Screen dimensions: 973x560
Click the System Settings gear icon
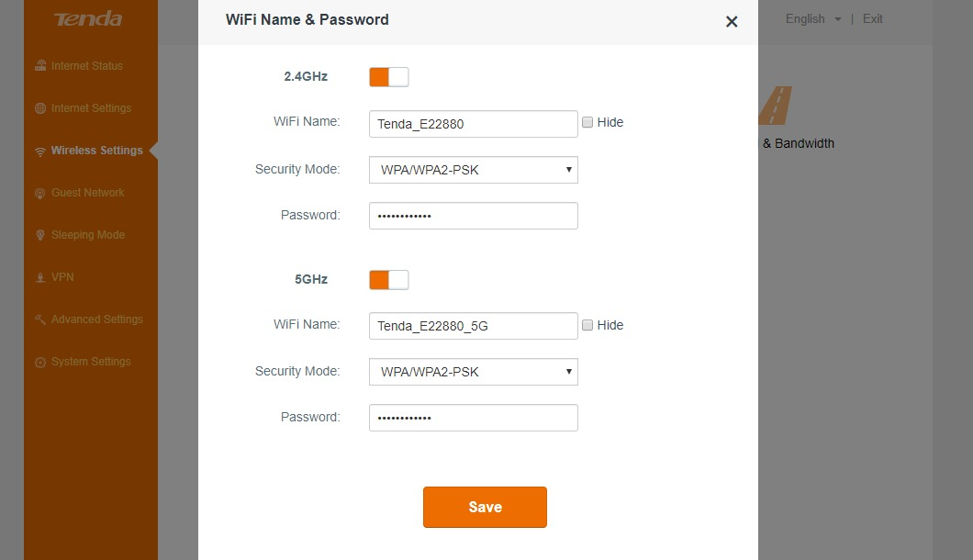[40, 363]
